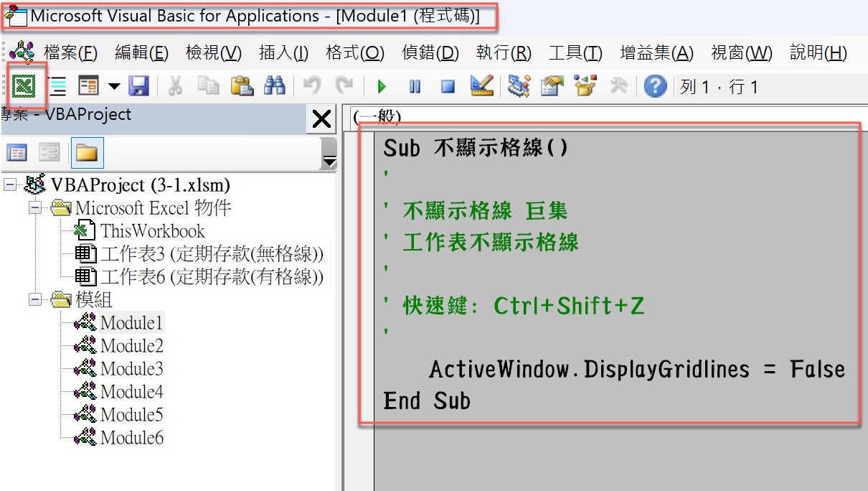Close the project explorer pane
Viewport: 868px width, 491px height.
[321, 118]
